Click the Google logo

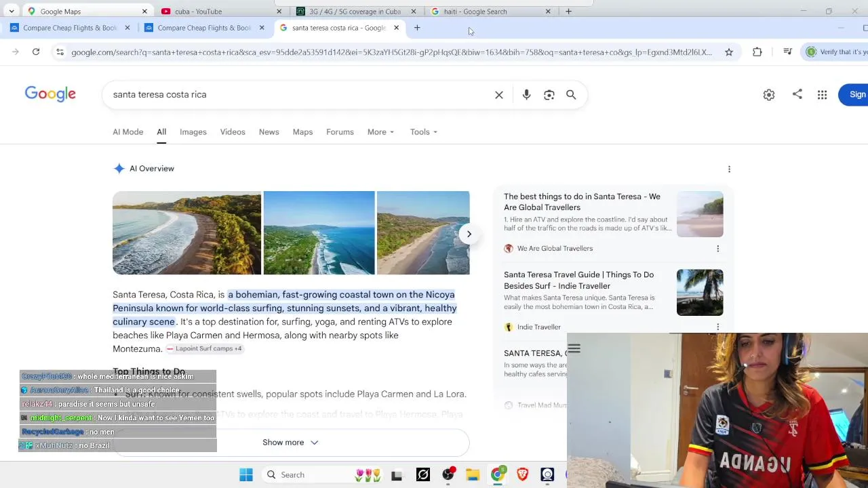[x=50, y=94]
